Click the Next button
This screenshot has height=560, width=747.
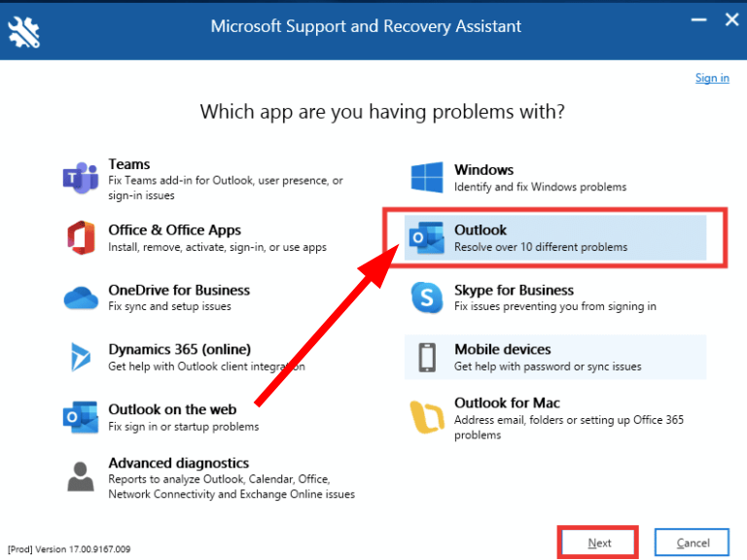(x=598, y=542)
